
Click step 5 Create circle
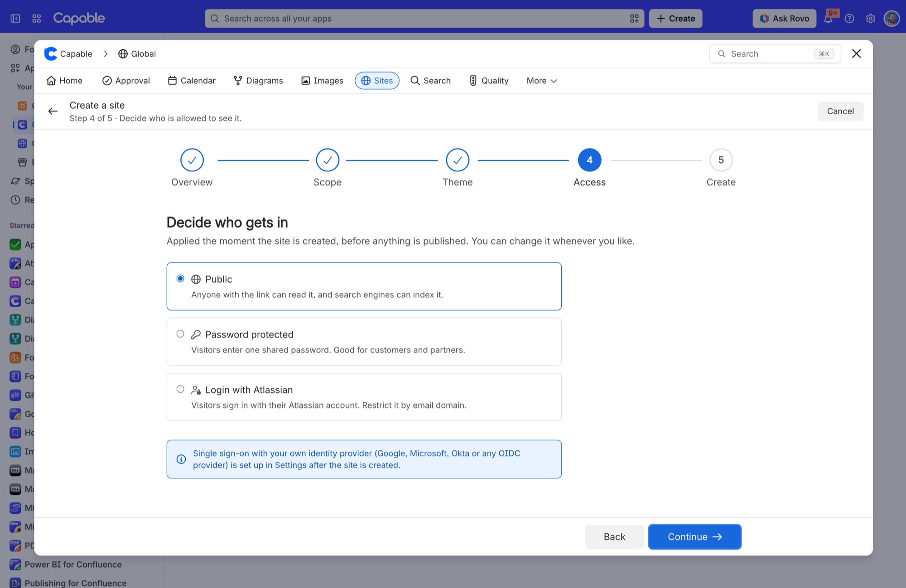[x=721, y=160]
